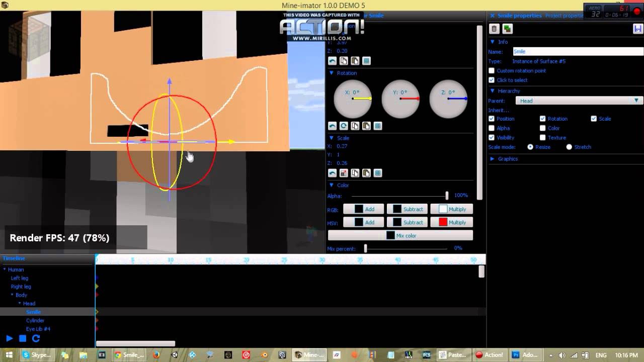This screenshot has height=362, width=644.
Task: Click the red-arrow scale icon under Scale
Action: 344,173
